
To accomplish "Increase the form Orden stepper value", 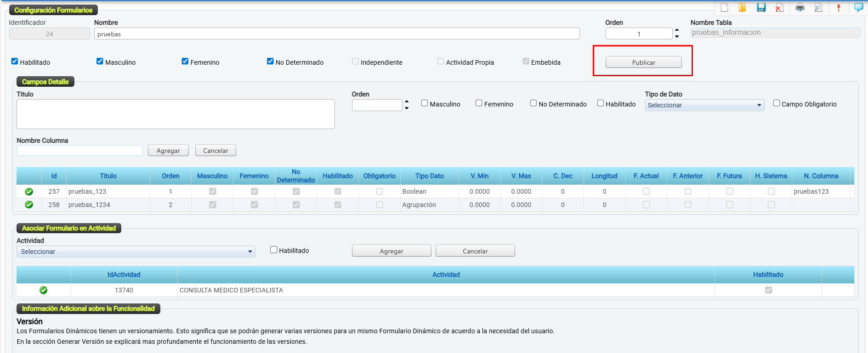I will pyautogui.click(x=677, y=31).
